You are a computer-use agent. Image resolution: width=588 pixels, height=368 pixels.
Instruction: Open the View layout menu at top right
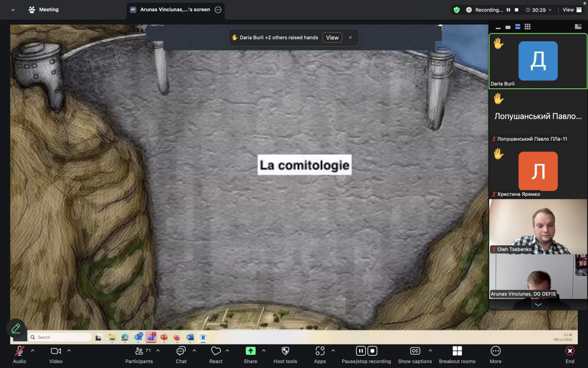tap(571, 10)
